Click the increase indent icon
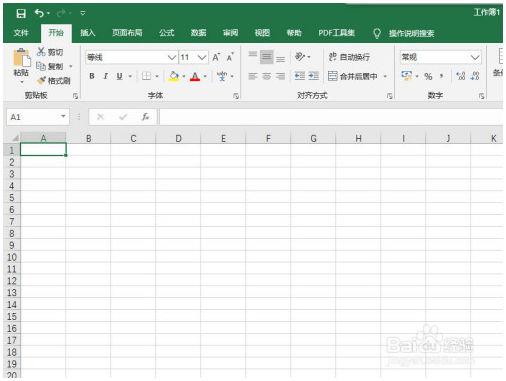 point(313,76)
